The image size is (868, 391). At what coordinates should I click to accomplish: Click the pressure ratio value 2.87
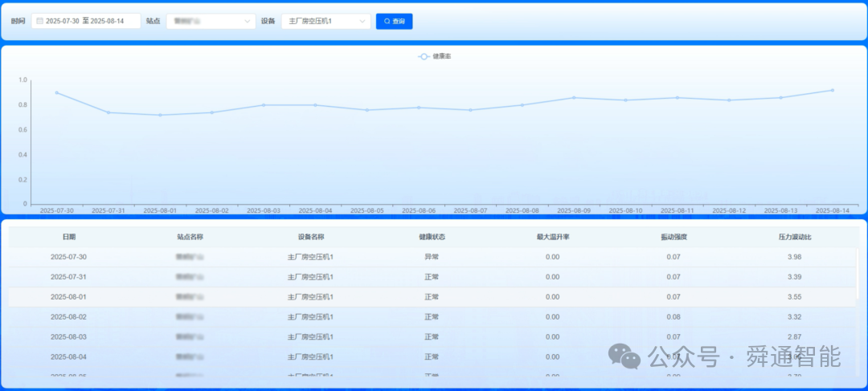pos(794,336)
